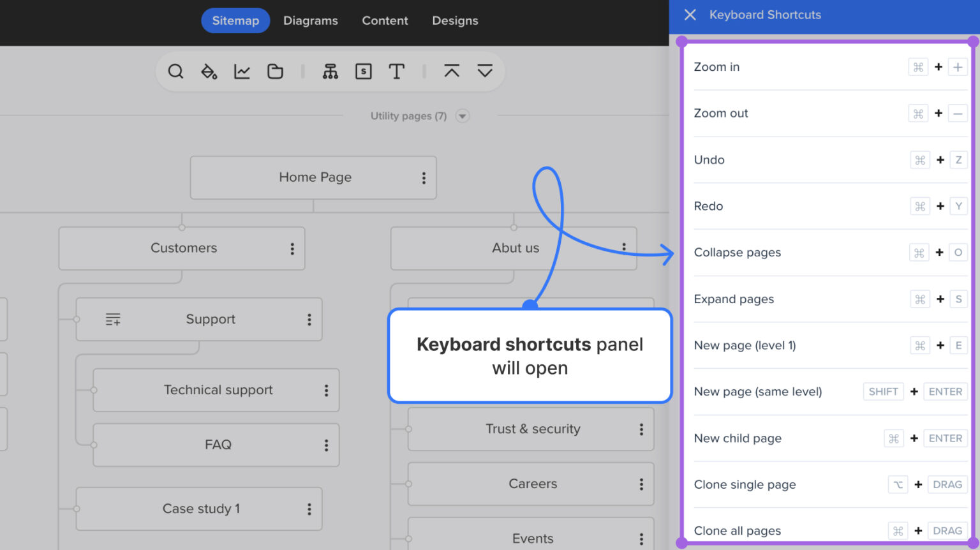Click the S section icon in toolbar
The width and height of the screenshot is (980, 550).
[364, 71]
